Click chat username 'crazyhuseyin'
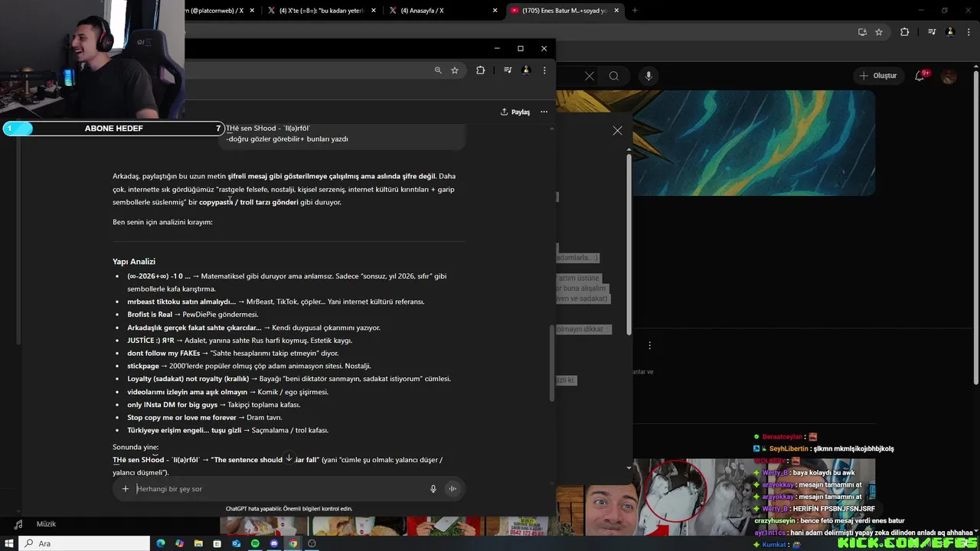This screenshot has height=551, width=980. pos(775,520)
